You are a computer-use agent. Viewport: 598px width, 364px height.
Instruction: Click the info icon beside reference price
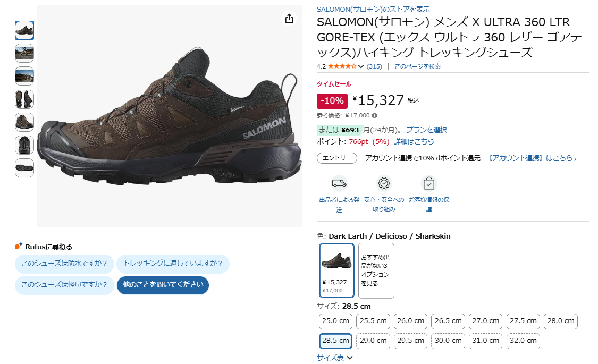click(x=375, y=115)
